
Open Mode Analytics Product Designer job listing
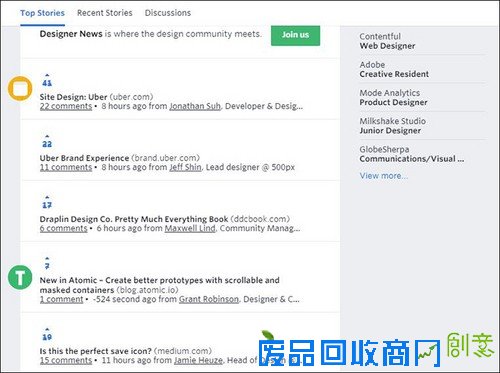(393, 98)
